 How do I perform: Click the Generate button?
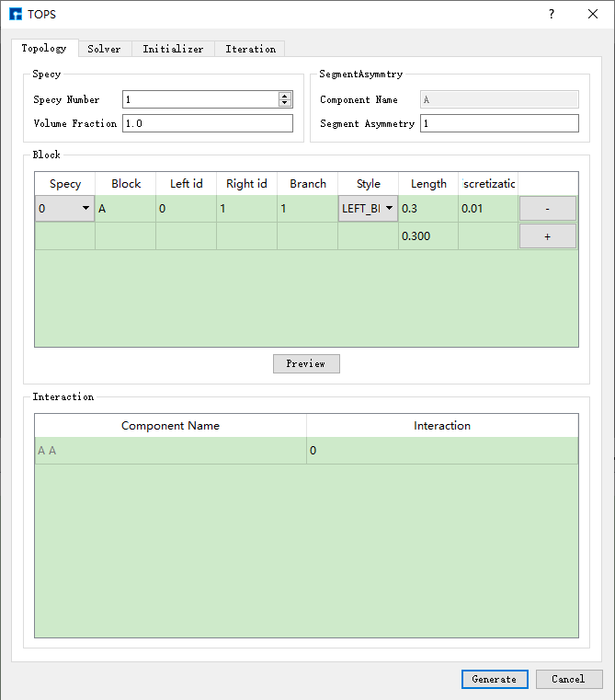point(494,679)
